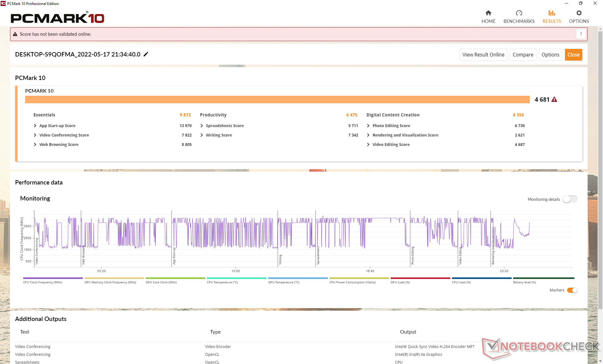Screen dimensions: 603x364
Task: Click the question mark help icon
Action: coord(581,34)
